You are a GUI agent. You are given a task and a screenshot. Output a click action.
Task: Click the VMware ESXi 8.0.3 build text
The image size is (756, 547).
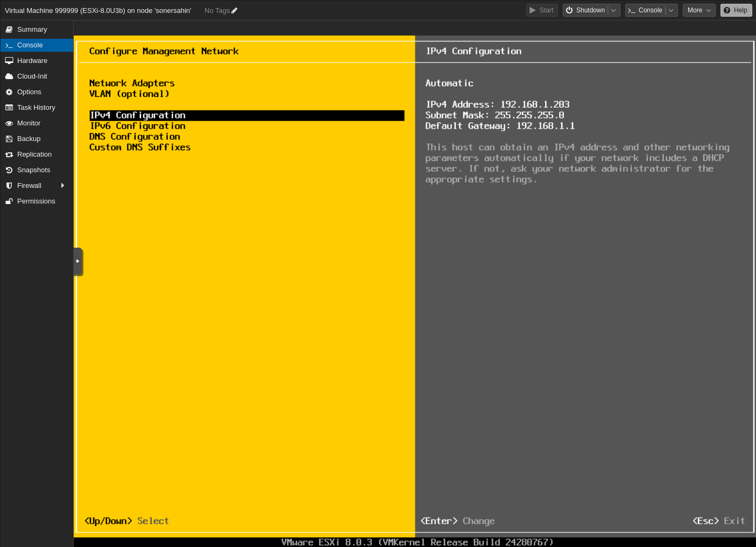click(x=417, y=542)
